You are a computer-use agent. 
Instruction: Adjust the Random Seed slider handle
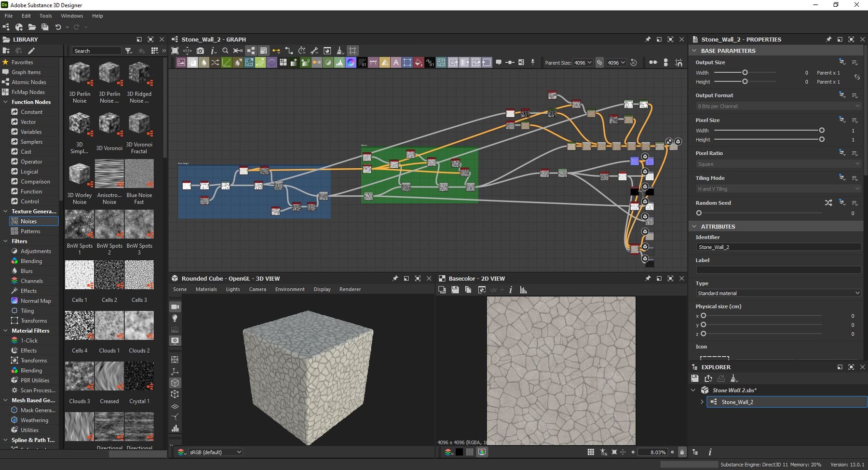tap(699, 213)
